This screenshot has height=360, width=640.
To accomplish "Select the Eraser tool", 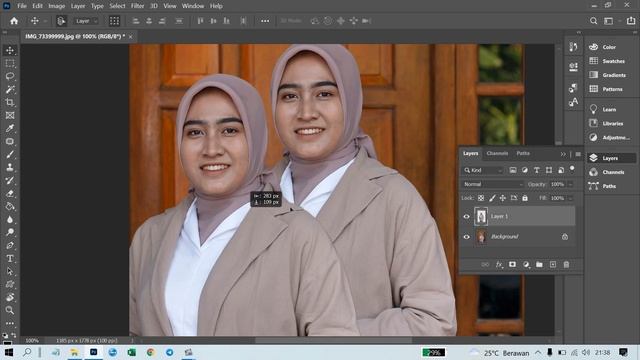I will click(10, 193).
